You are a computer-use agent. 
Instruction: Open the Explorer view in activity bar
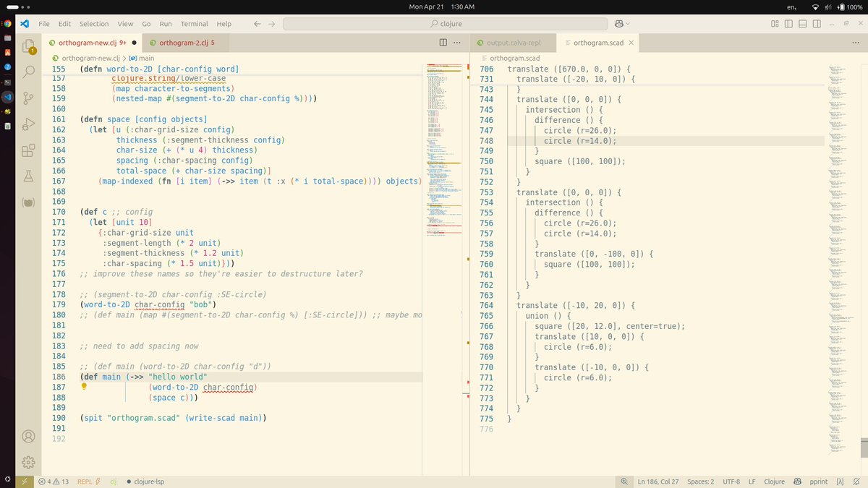point(29,47)
